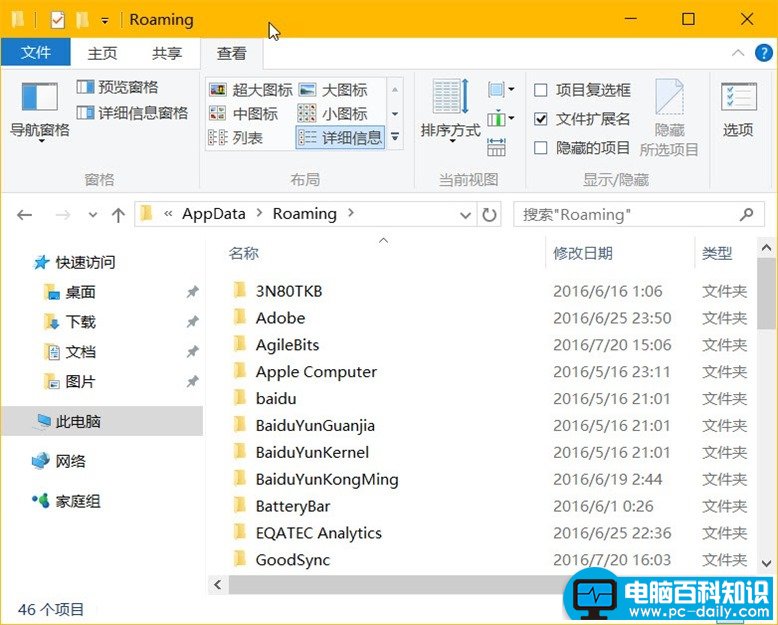Viewport: 778px width, 625px height.
Task: Click the forward arrow
Action: click(x=63, y=215)
